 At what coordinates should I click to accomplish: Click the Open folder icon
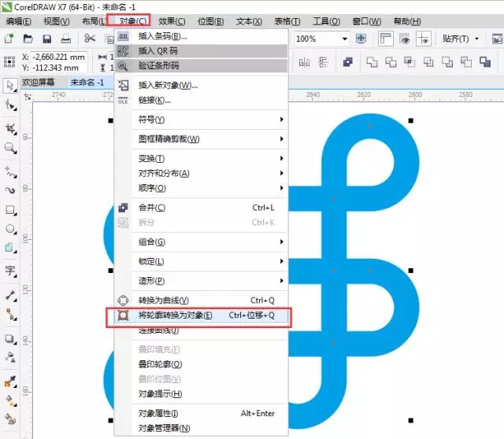click(x=28, y=39)
